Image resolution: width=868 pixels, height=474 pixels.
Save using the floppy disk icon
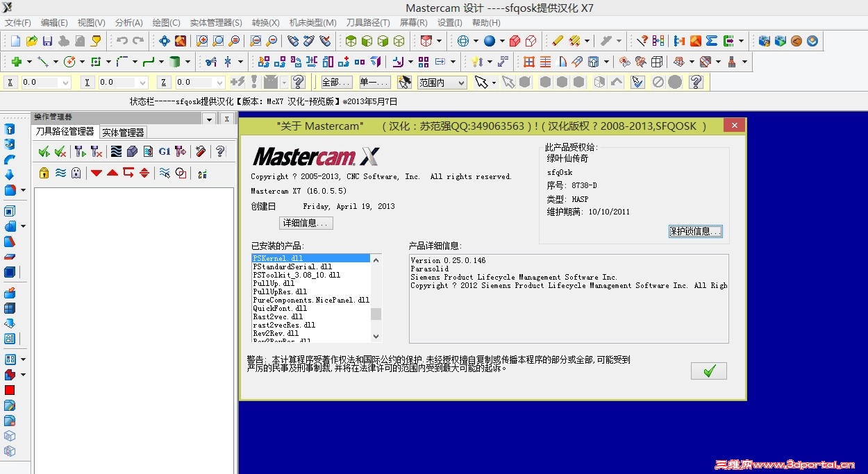point(48,41)
